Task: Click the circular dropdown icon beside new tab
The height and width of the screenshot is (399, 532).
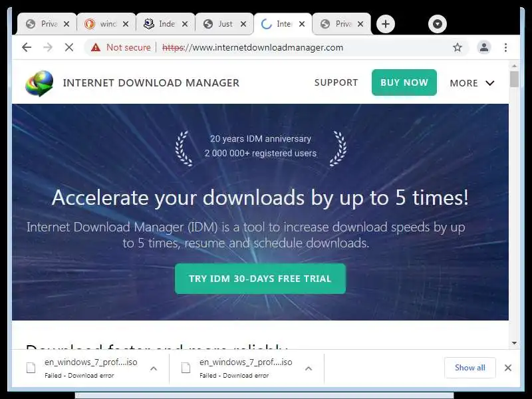Action: [438, 24]
